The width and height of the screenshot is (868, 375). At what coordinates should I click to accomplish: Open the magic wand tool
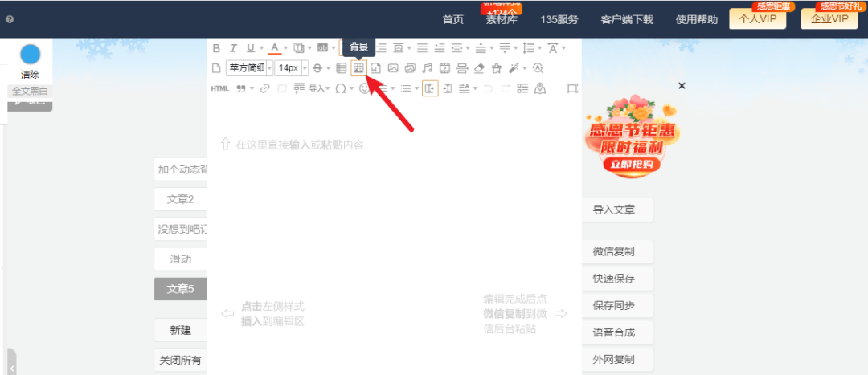[x=513, y=68]
